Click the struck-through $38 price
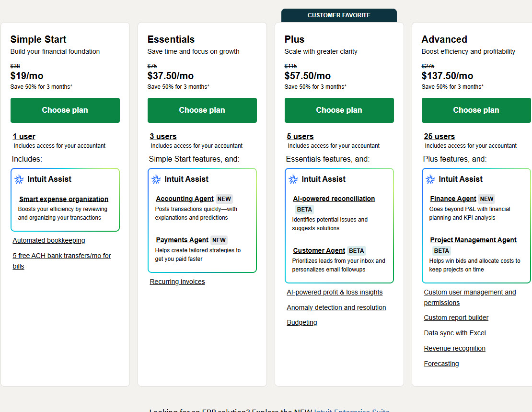This screenshot has width=532, height=412. tap(15, 66)
